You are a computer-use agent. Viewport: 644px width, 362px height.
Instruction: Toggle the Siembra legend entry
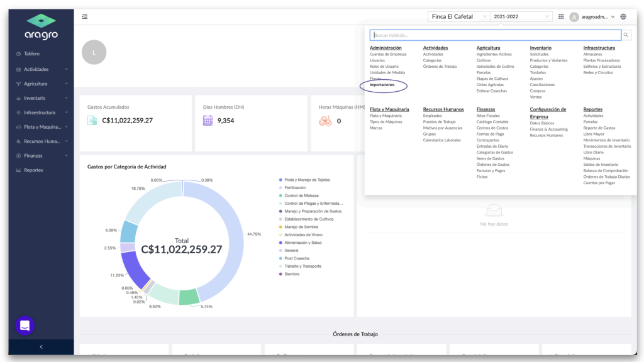[289, 274]
